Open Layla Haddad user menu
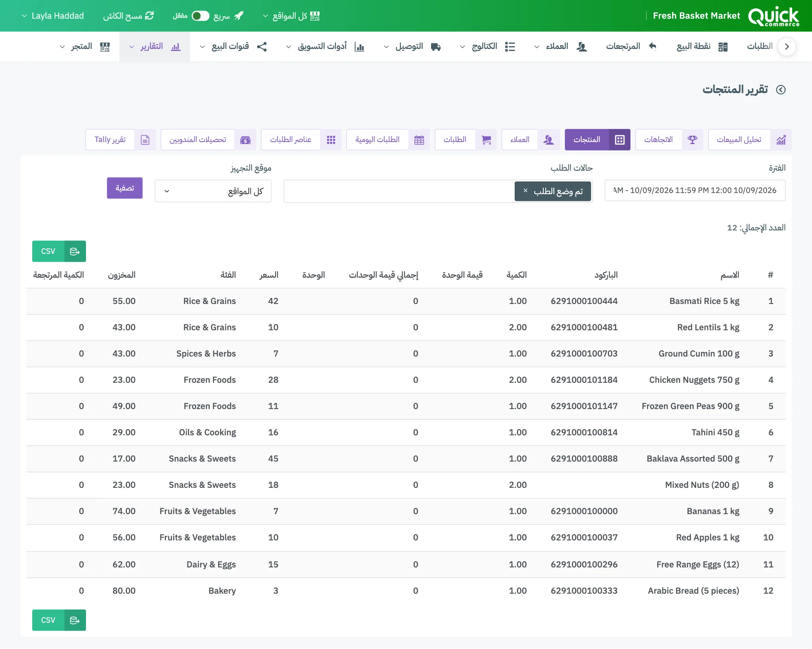This screenshot has height=649, width=812. [53, 16]
